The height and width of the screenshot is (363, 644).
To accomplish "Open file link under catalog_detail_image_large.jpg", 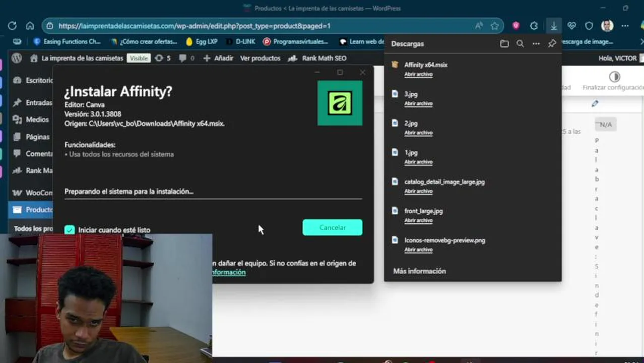I will coord(418,191).
